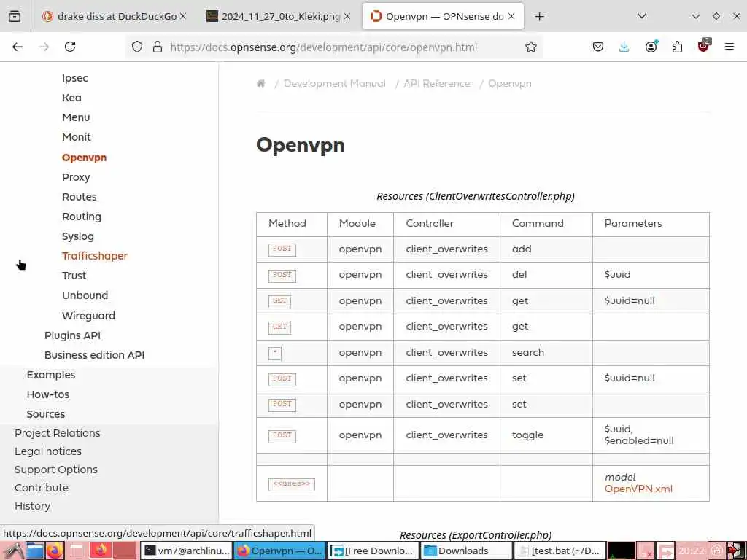
Task: Switch to test.bat editor window
Action: (560, 551)
